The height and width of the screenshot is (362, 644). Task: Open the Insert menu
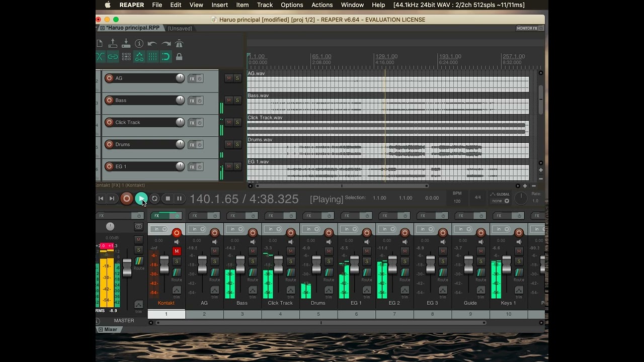click(219, 5)
